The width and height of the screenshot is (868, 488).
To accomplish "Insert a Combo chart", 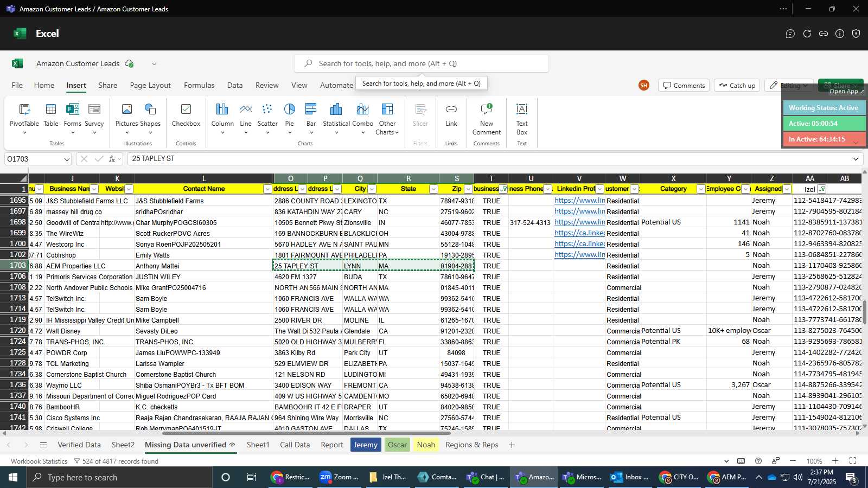I will point(363,118).
